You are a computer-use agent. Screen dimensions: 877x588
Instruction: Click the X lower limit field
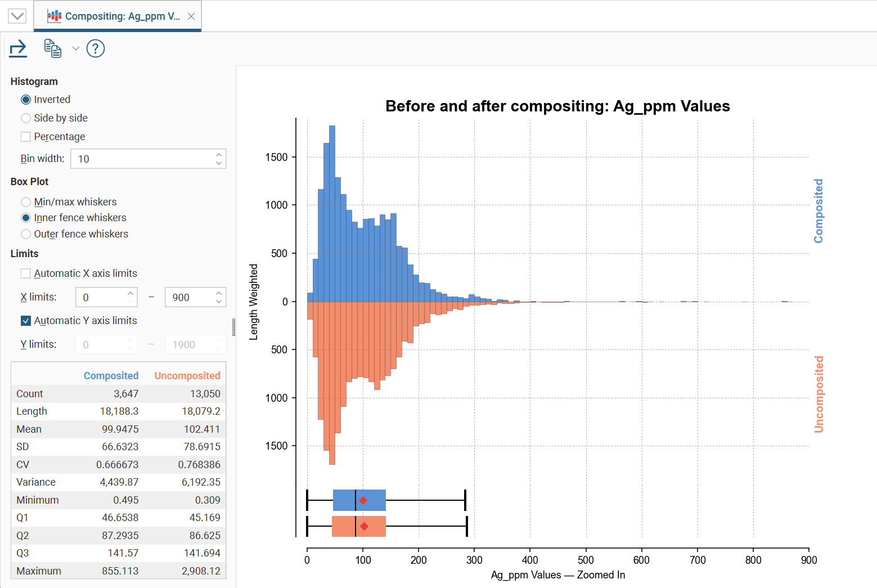[101, 298]
